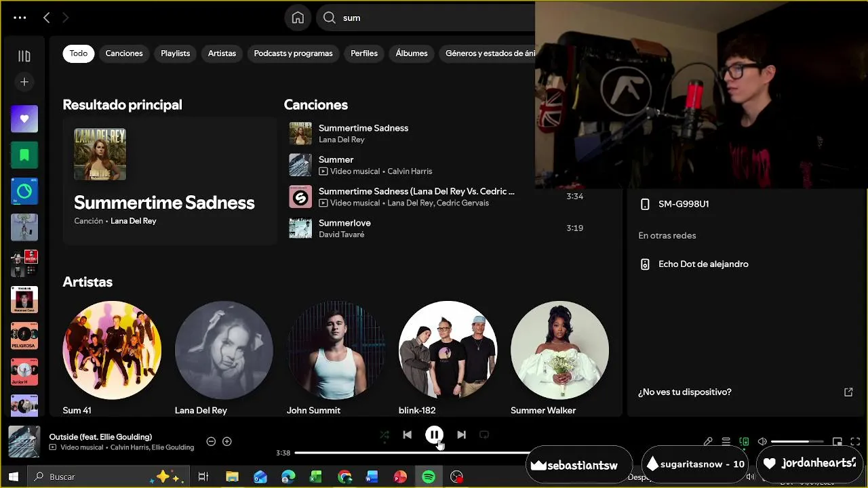Select the Álbumes filter chip
This screenshot has height=488, width=868.
point(412,53)
